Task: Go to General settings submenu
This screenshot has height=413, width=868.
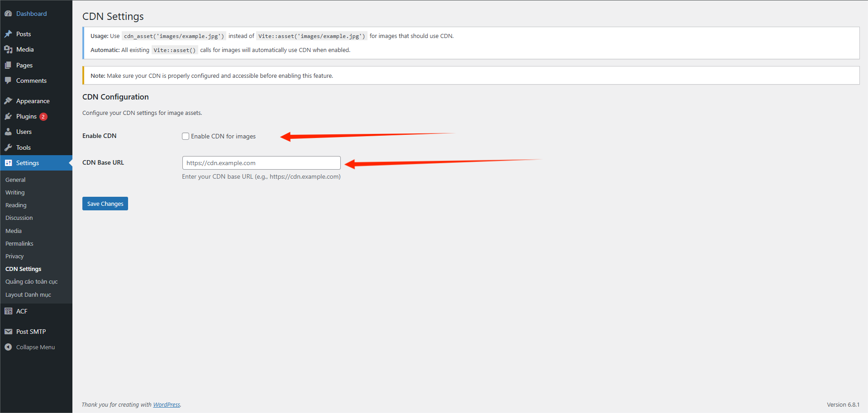Action: click(15, 180)
